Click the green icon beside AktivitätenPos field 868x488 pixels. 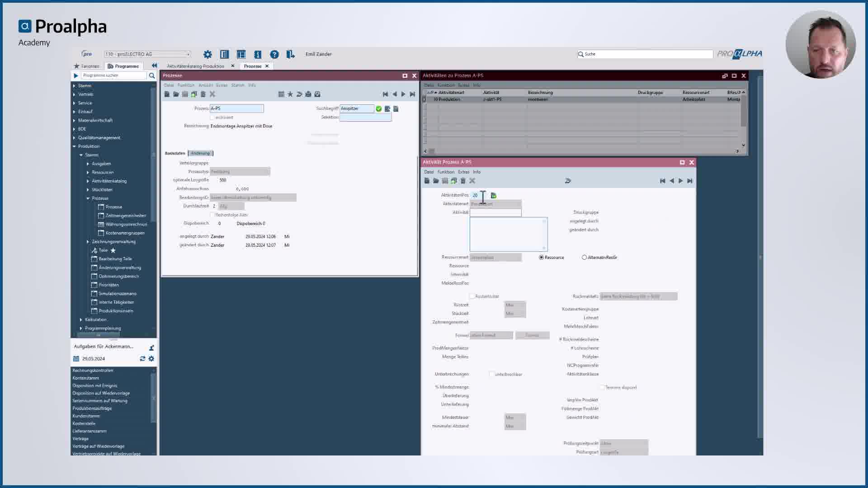click(494, 195)
